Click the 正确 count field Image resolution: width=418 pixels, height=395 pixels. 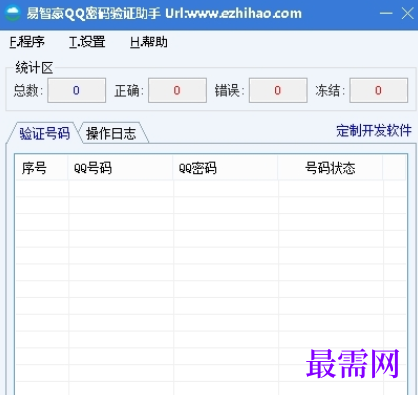point(177,90)
